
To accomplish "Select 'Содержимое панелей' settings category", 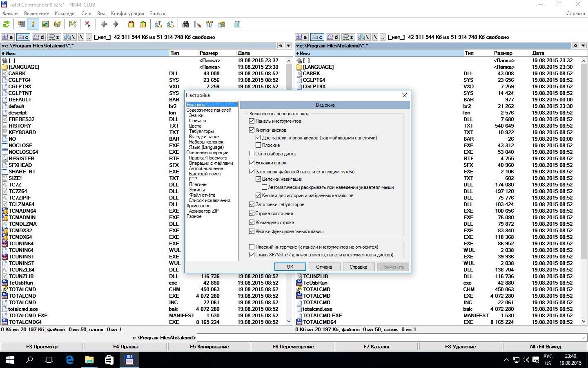I will click(209, 110).
